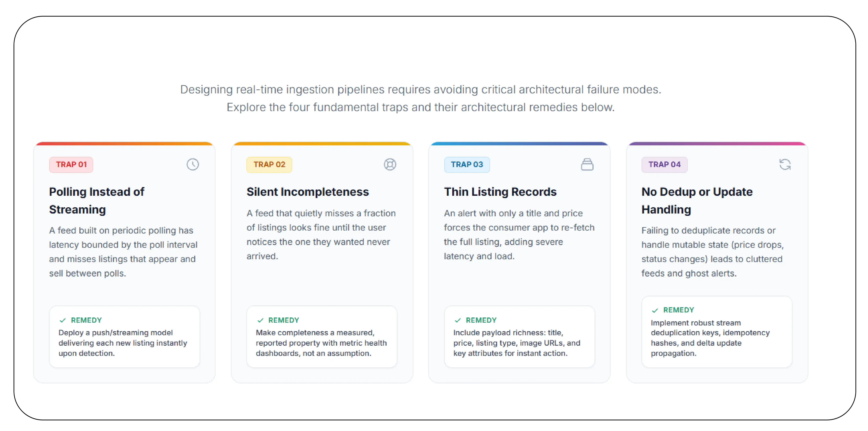868x431 pixels.
Task: Select the TRAP 04 purple badge
Action: tap(664, 164)
